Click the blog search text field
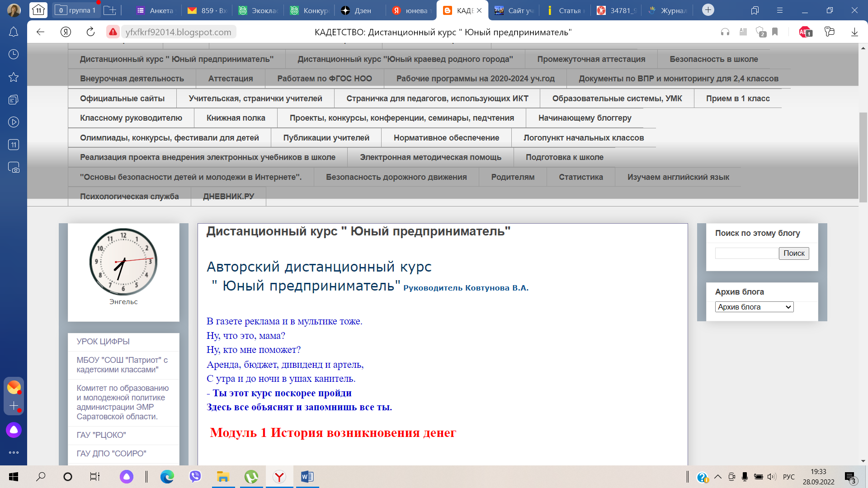The image size is (868, 488). 746,253
